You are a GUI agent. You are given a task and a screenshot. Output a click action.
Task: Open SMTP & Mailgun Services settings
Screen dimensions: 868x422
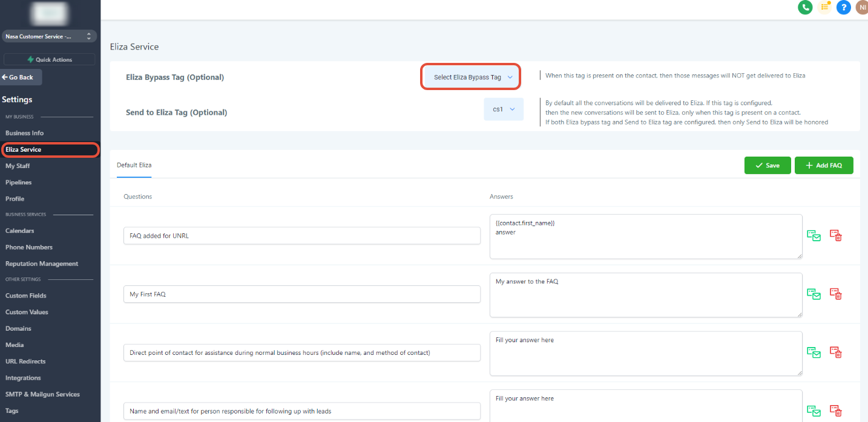[x=42, y=394]
